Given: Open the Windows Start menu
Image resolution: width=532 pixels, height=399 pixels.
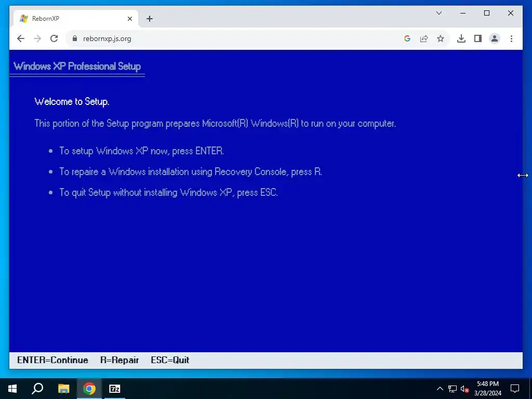Looking at the screenshot, I should click(x=12, y=389).
